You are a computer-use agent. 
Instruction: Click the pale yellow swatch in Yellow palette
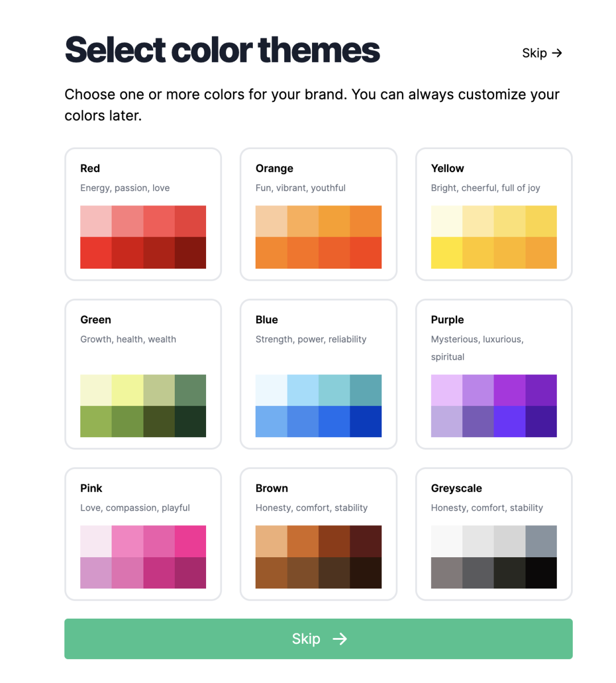point(447,221)
